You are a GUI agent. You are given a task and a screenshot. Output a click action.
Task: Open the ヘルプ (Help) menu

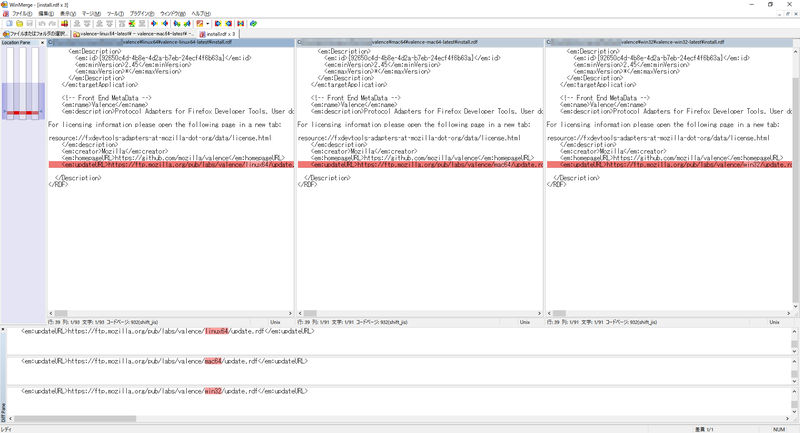tap(201, 14)
